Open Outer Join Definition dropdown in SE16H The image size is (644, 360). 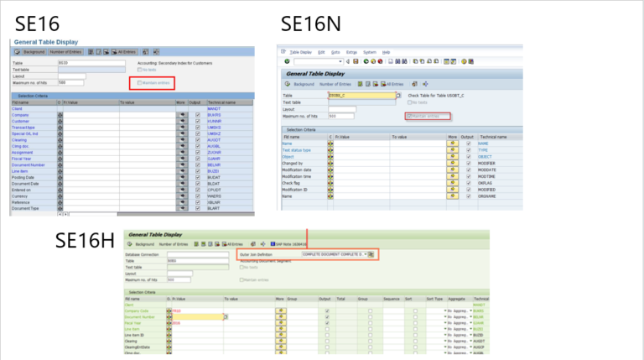click(365, 254)
